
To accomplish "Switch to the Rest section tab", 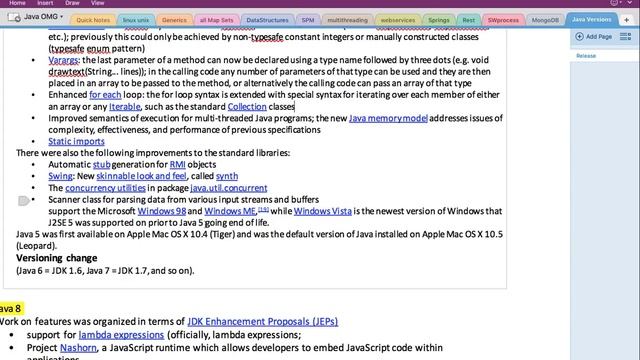I will [469, 20].
